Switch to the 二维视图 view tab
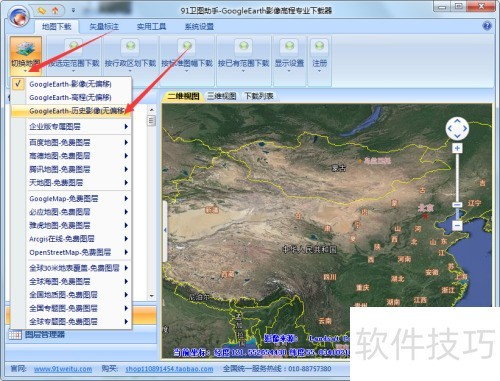The width and height of the screenshot is (500, 381). [x=183, y=96]
